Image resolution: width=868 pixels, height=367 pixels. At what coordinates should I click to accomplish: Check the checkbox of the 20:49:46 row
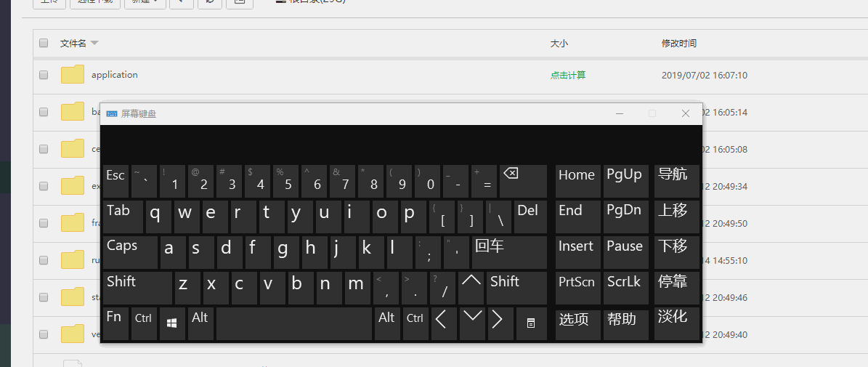[x=44, y=297]
